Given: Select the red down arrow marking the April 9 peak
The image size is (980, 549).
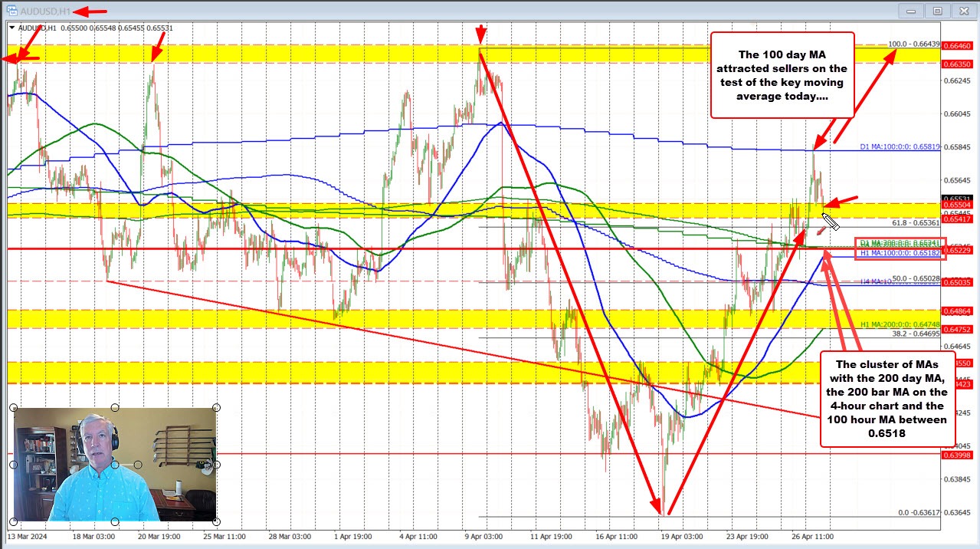Looking at the screenshot, I should tap(480, 32).
